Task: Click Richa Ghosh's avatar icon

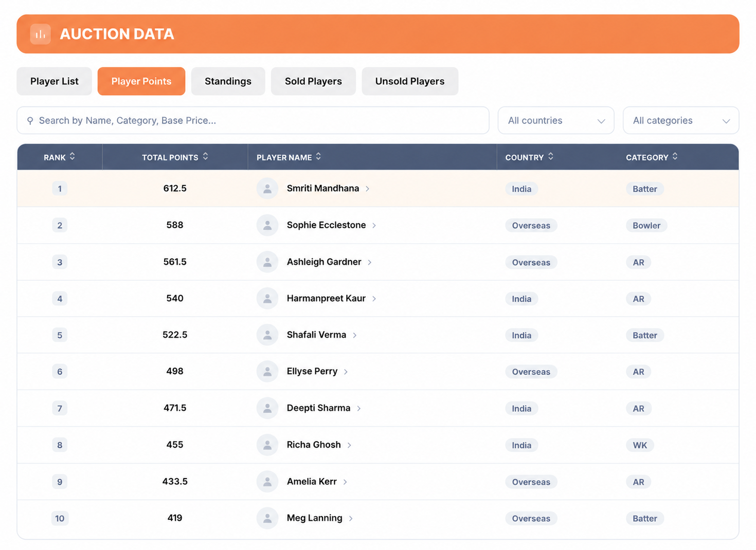Action: [267, 445]
